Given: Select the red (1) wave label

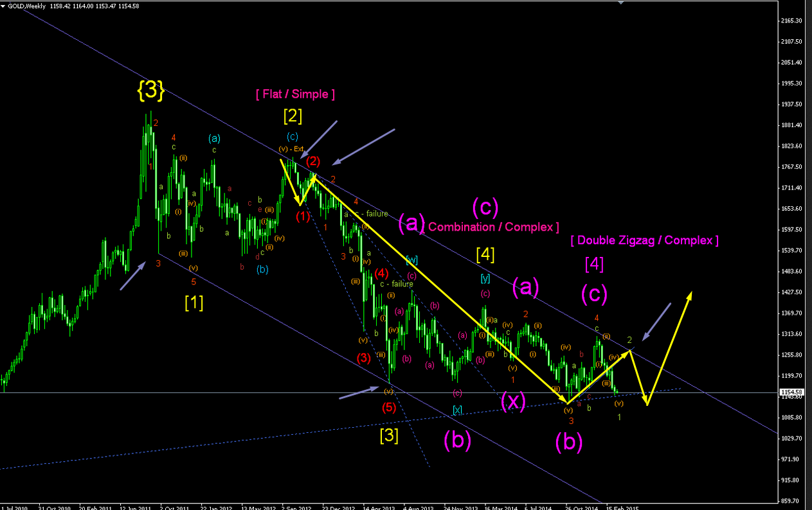Looking at the screenshot, I should coord(303,216).
